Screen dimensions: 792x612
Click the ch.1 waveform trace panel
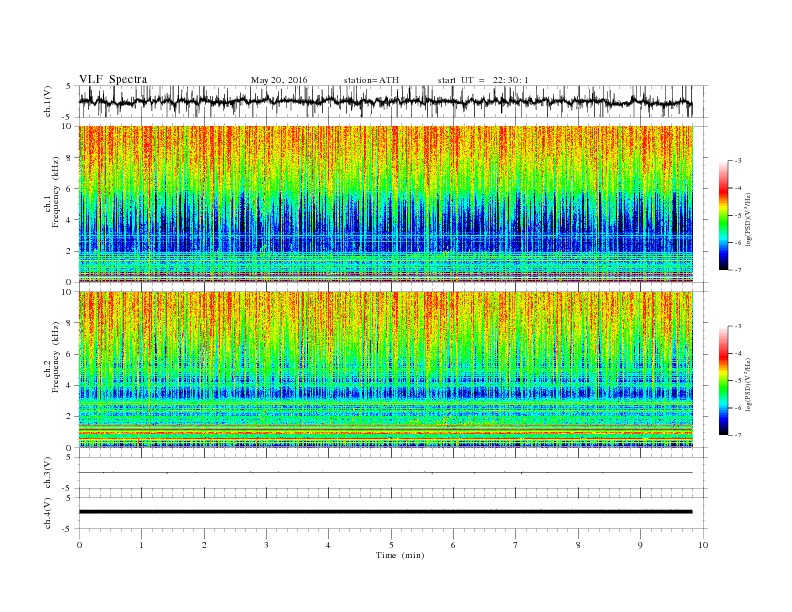tap(393, 101)
